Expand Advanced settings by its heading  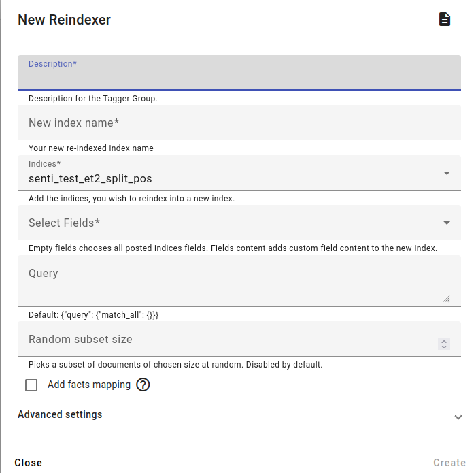(x=60, y=414)
